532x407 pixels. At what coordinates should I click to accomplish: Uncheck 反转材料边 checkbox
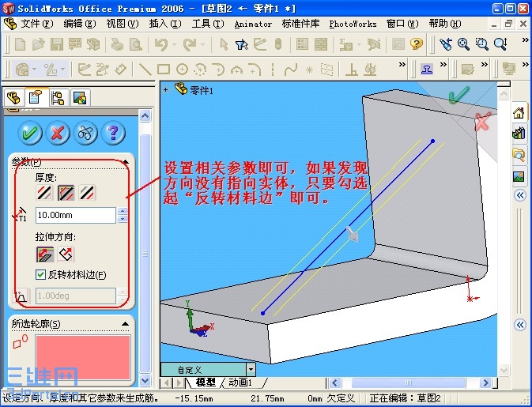[41, 274]
